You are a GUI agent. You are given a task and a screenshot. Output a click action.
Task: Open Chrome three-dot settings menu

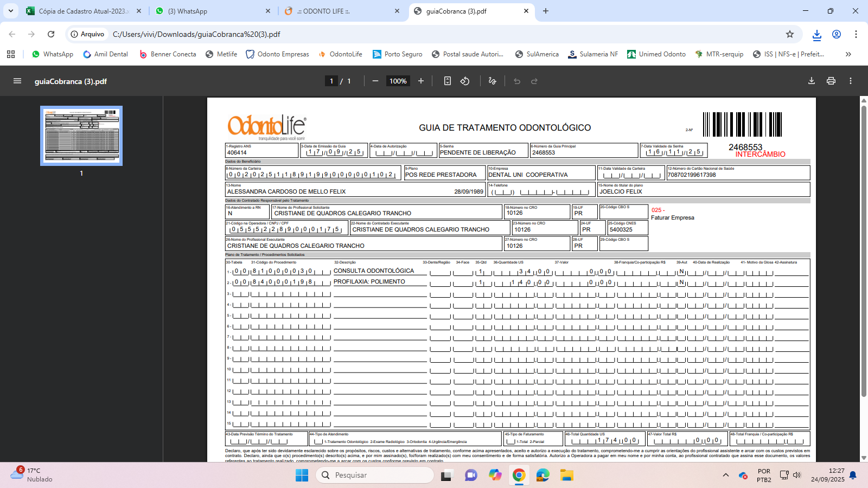[856, 34]
